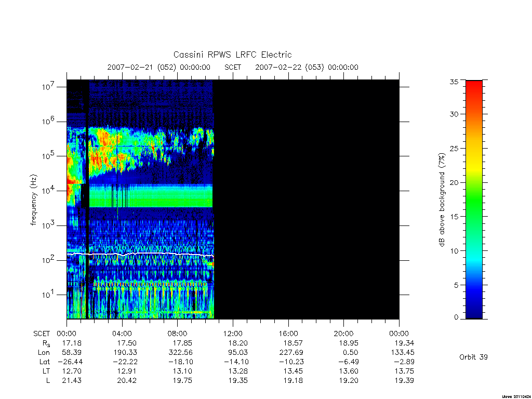Click the dB above background axis label
Screen dimensions: 532x399
[x=442, y=200]
